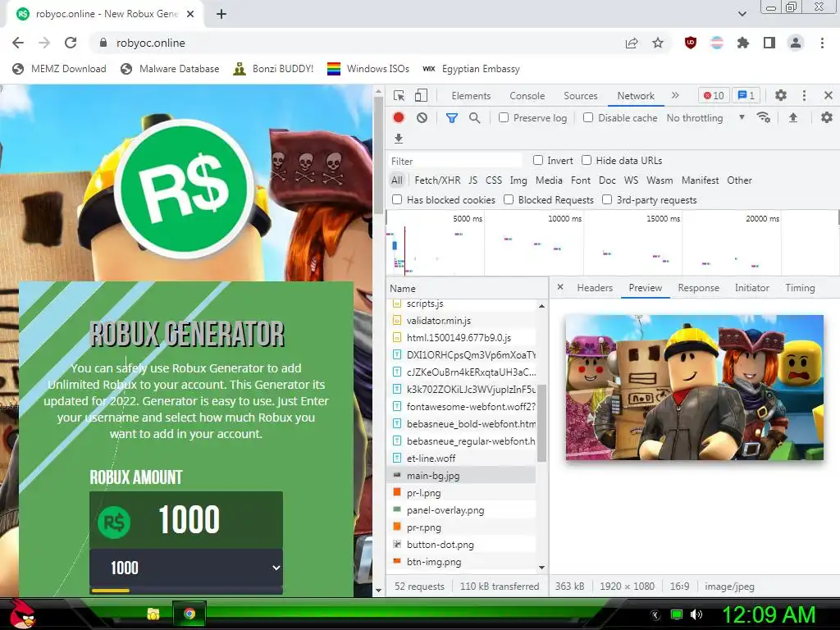Image resolution: width=840 pixels, height=630 pixels.
Task: Open network search with the magnifier icon
Action: 475,118
